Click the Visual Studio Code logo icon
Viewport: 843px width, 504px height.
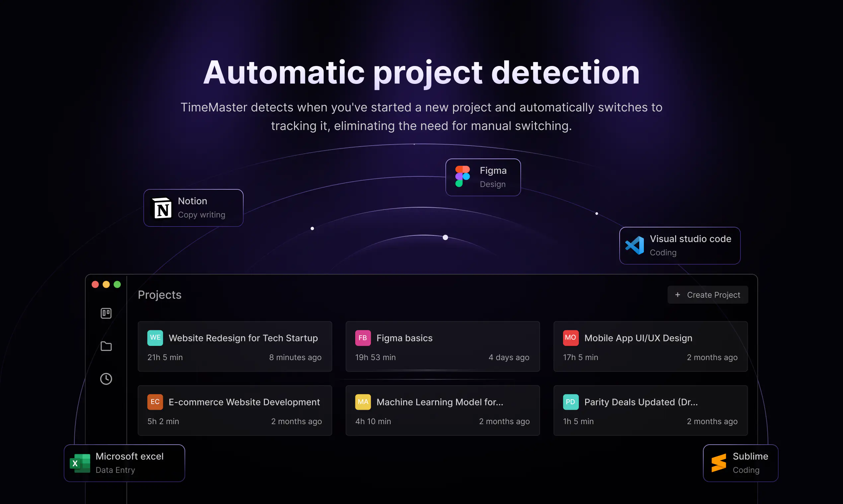coord(634,245)
